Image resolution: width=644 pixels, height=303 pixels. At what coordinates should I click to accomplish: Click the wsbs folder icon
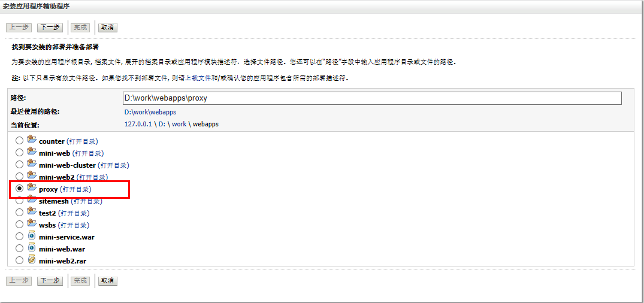tap(32, 224)
